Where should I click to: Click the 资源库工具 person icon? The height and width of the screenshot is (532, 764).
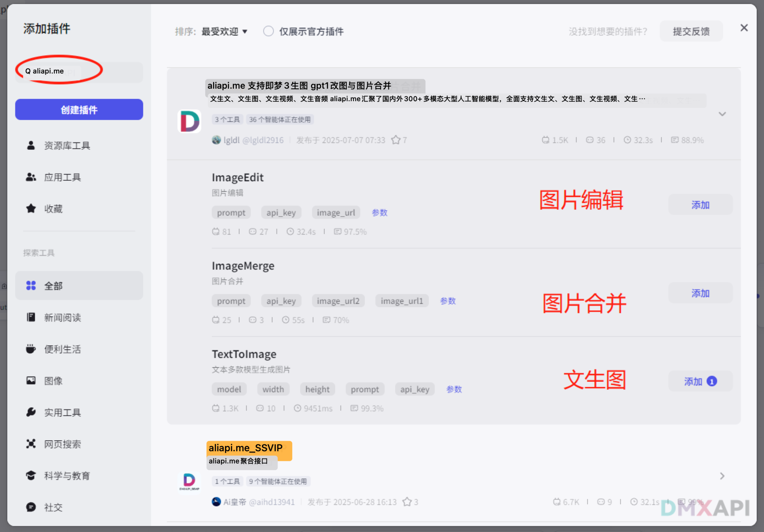point(31,145)
